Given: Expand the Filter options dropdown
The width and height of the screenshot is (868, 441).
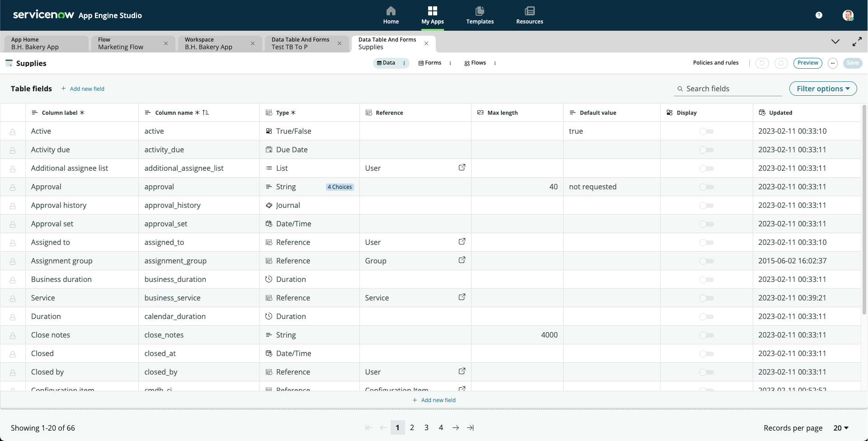Looking at the screenshot, I should [823, 89].
